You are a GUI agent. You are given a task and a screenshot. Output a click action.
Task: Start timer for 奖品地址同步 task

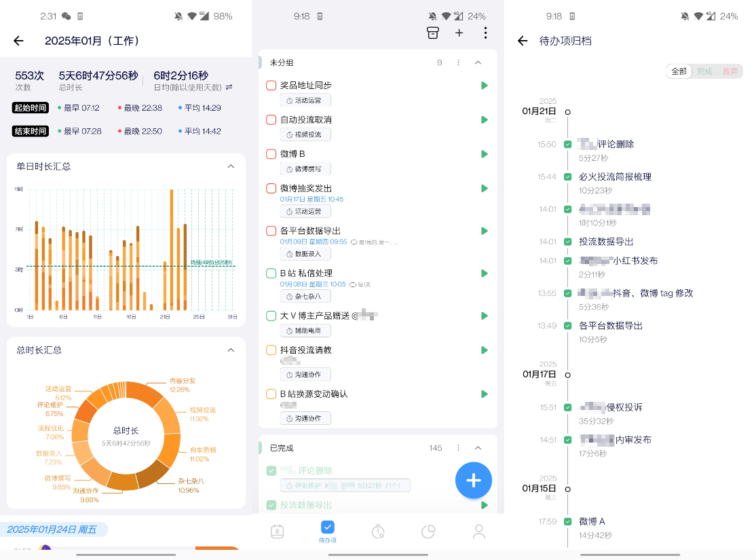484,86
